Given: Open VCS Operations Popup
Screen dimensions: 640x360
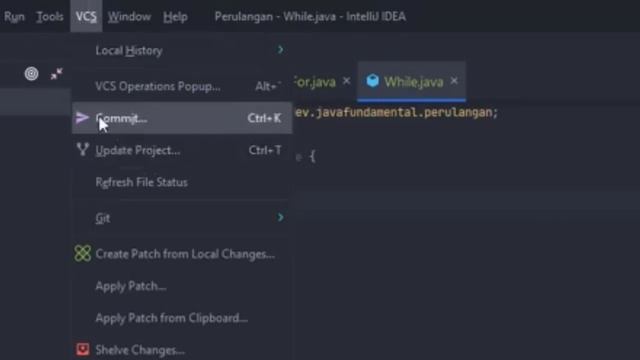Looking at the screenshot, I should (x=182, y=86).
